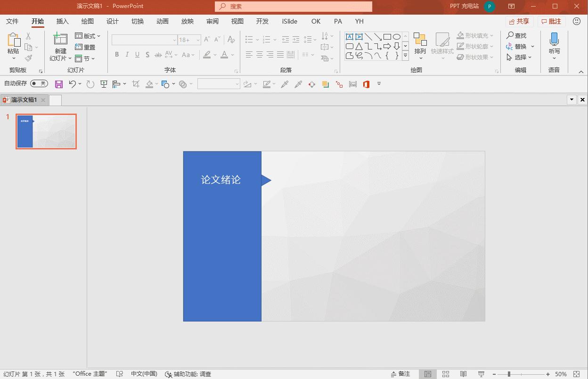This screenshot has height=379, width=588.
Task: Click the Dictate (听写) microphone icon
Action: click(x=554, y=40)
